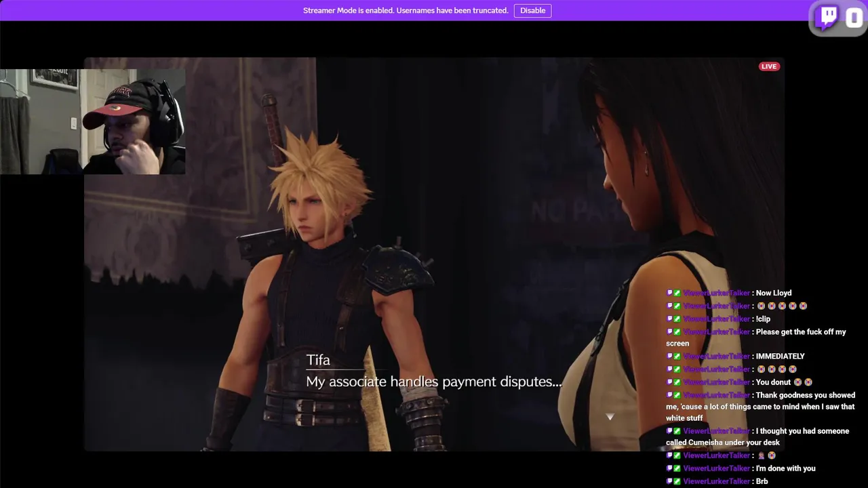Image resolution: width=868 pixels, height=488 pixels.
Task: Click the speaker name "Tifa" in dialogue
Action: tap(318, 360)
